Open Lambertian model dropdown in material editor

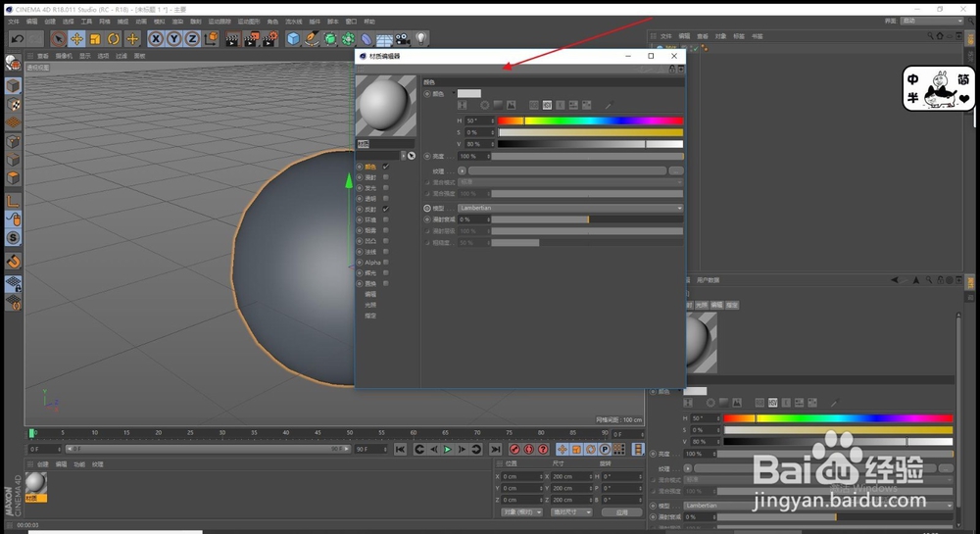point(570,208)
